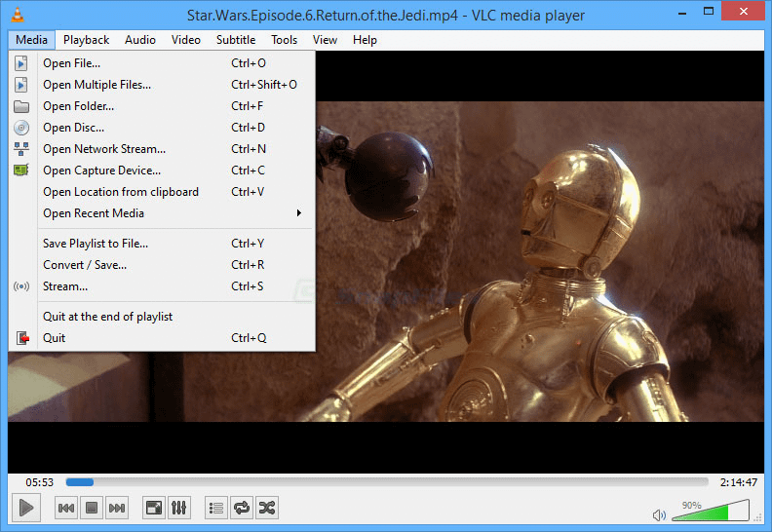Toggle loop repeat mode
This screenshot has width=772, height=532.
(242, 508)
